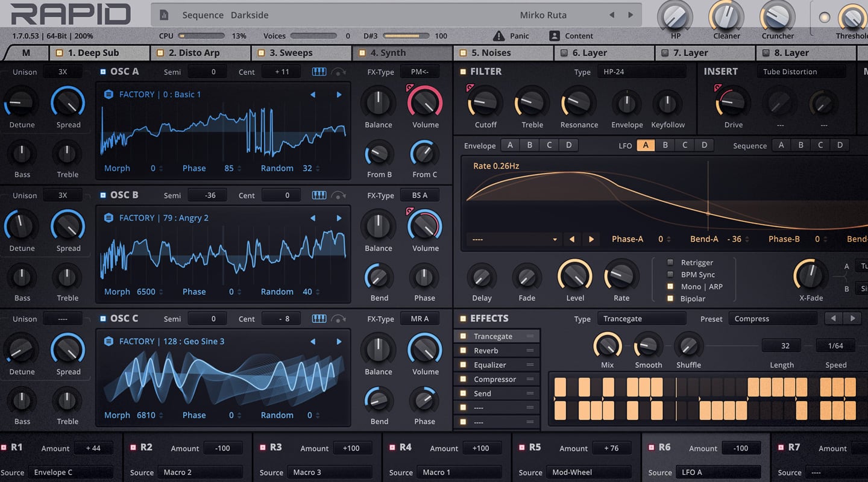Screen dimensions: 868x482
Task: Click OSC A glide curve icon
Action: click(339, 72)
